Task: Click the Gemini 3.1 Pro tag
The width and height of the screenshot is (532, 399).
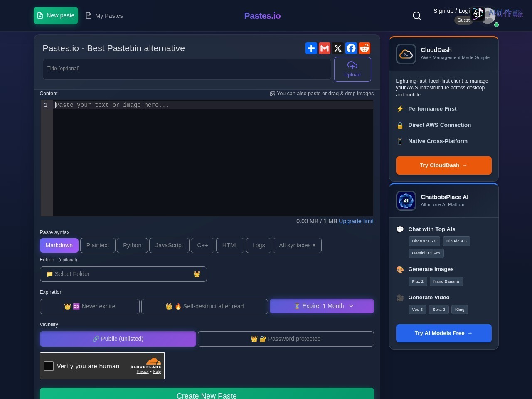Action: pyautogui.click(x=426, y=253)
